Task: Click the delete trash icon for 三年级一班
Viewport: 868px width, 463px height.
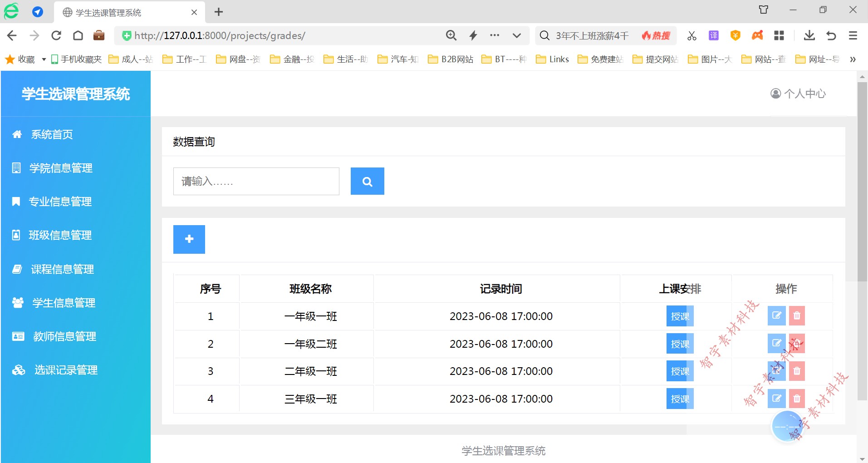Action: click(796, 399)
